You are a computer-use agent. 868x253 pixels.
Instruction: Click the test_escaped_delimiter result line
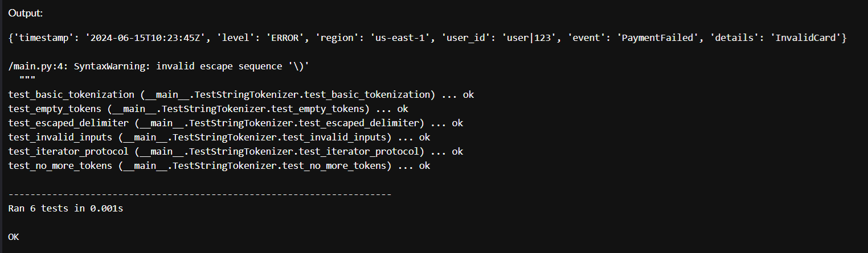(x=235, y=123)
